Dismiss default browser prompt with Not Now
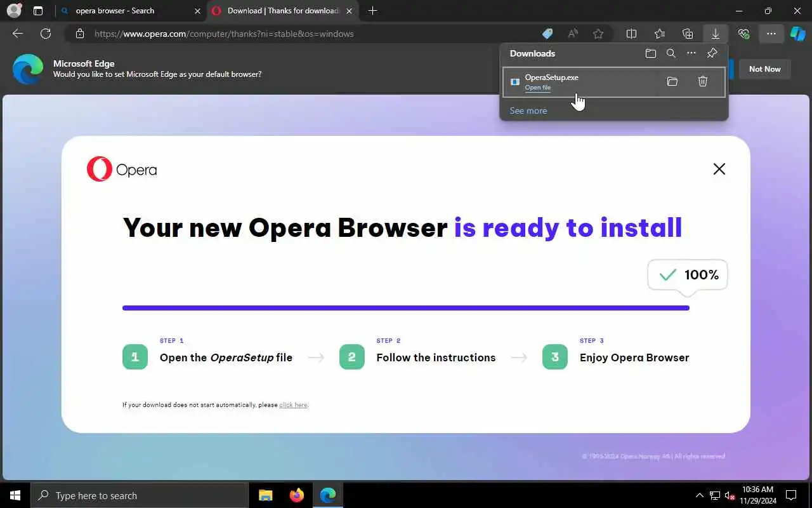 [764, 69]
